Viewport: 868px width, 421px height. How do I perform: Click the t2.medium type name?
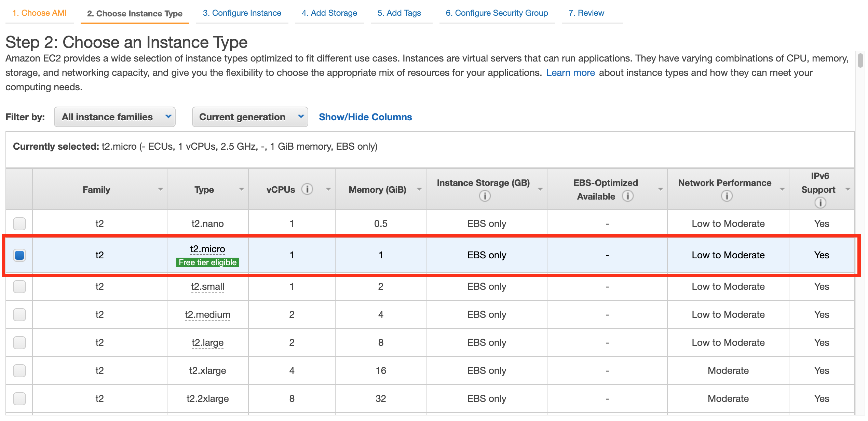click(x=207, y=315)
